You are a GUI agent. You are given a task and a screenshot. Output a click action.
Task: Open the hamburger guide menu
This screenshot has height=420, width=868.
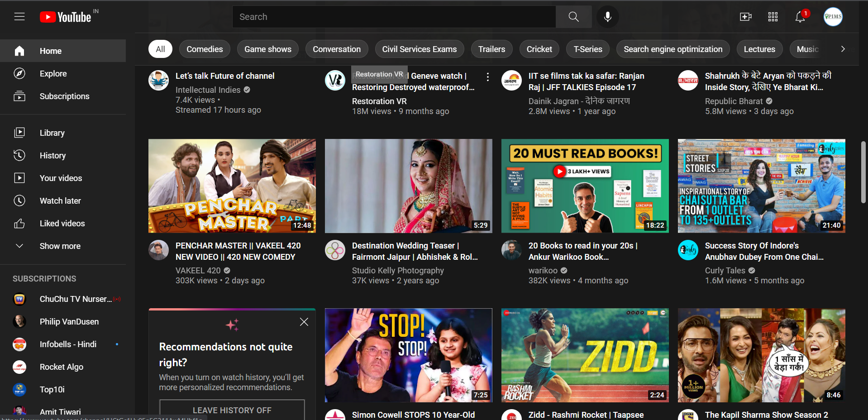(x=19, y=17)
